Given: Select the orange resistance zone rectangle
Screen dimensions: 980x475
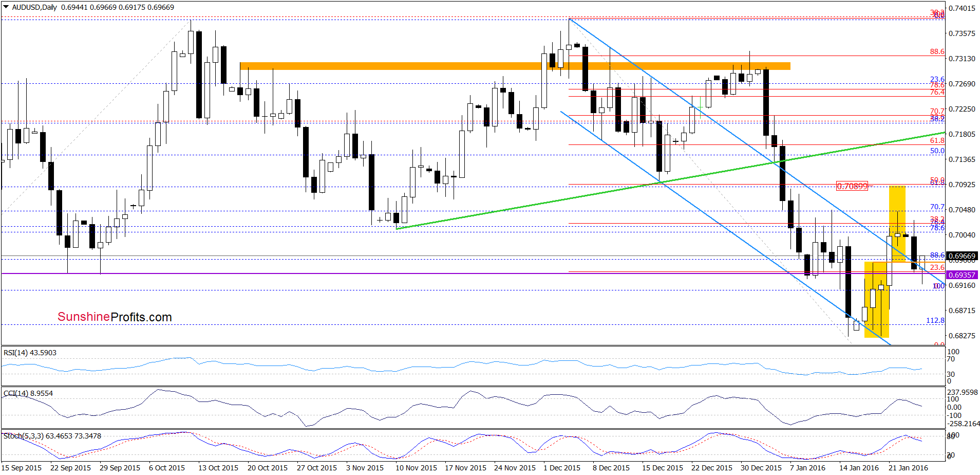Looking at the screenshot, I should point(515,66).
